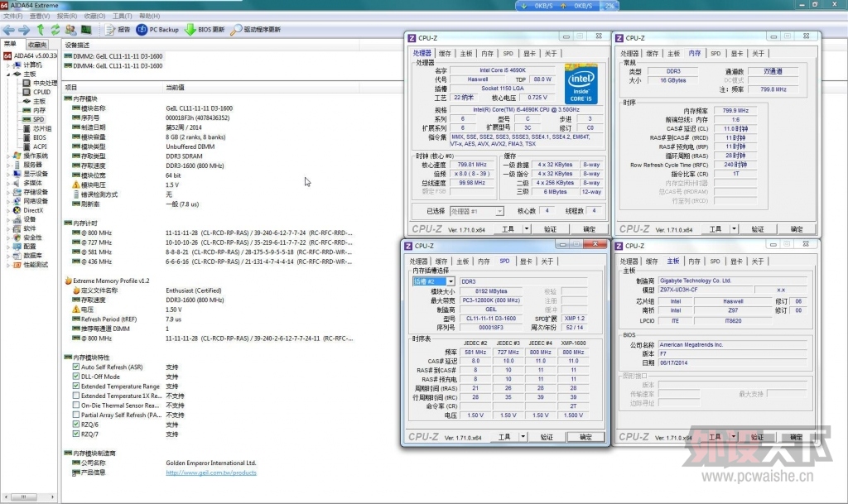Viewport: 848px width, 504px height.
Task: Click the PC Backup toolbar button
Action: pos(157,30)
